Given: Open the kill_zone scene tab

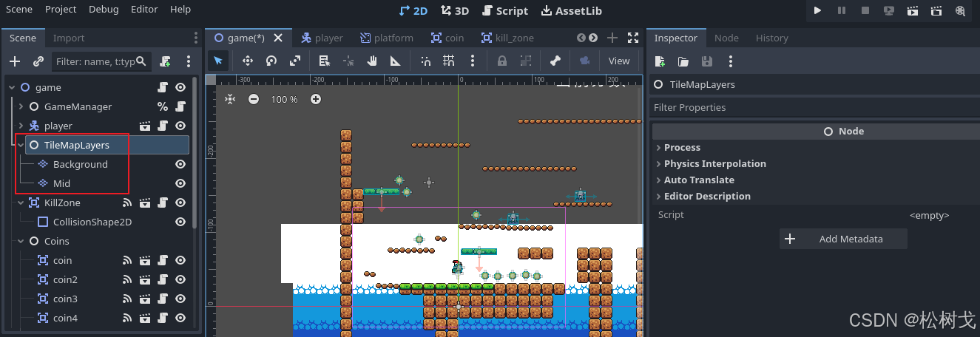Looking at the screenshot, I should point(507,38).
